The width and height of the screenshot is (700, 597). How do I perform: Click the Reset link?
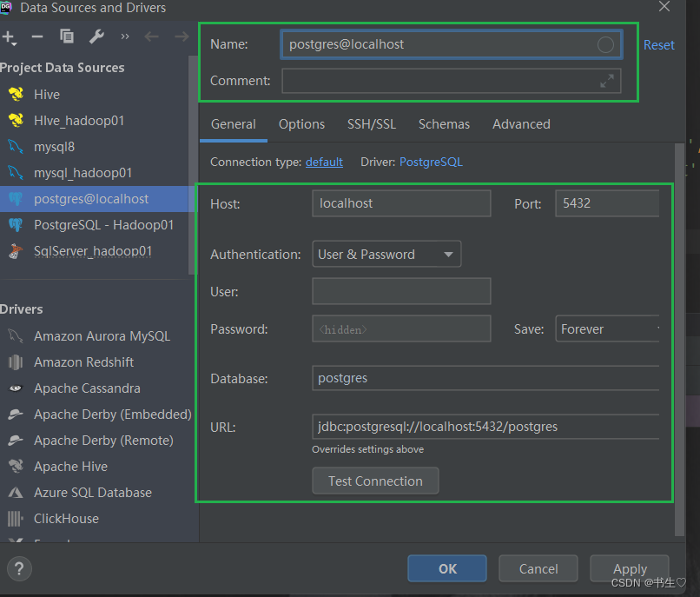click(658, 44)
